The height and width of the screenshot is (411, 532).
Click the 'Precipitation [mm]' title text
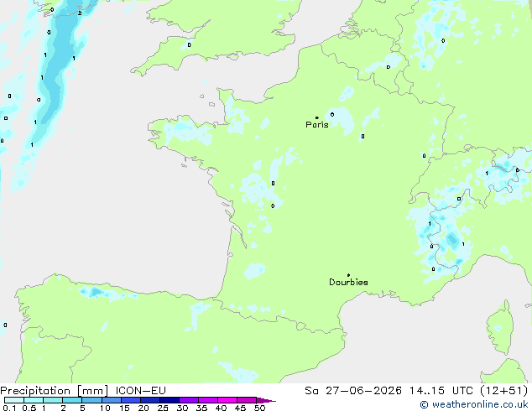(55, 391)
